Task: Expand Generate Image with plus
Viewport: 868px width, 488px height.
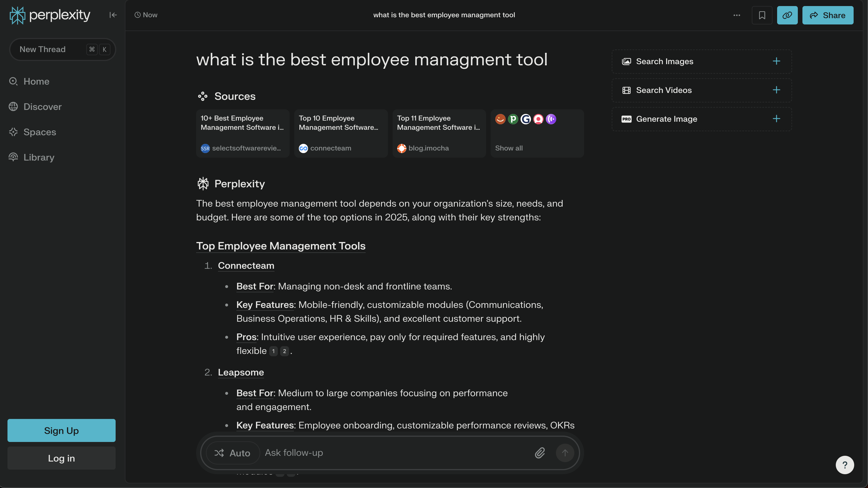Action: click(x=776, y=119)
